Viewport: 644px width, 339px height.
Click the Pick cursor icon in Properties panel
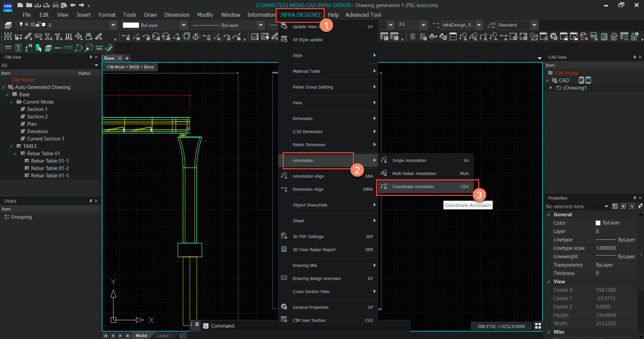[632, 206]
